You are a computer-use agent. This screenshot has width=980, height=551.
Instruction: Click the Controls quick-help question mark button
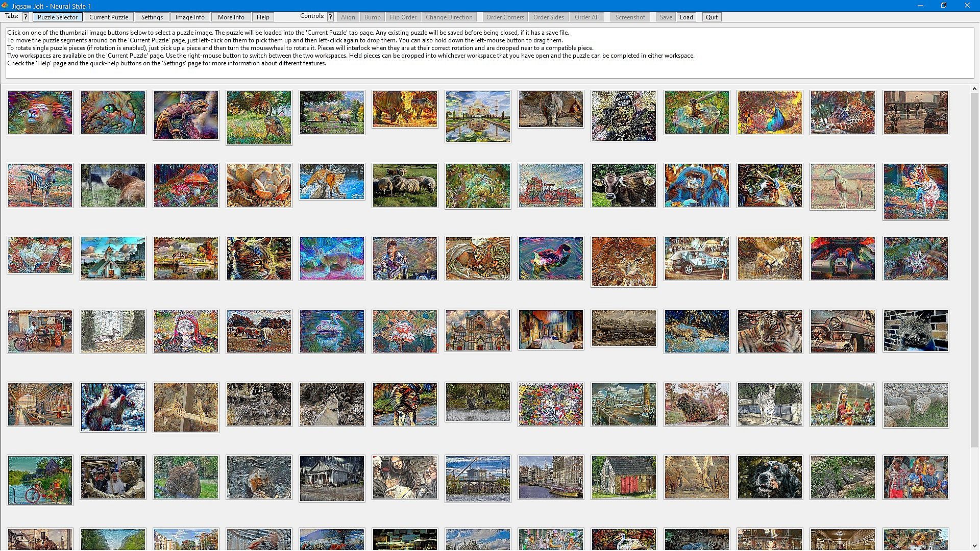pyautogui.click(x=330, y=17)
